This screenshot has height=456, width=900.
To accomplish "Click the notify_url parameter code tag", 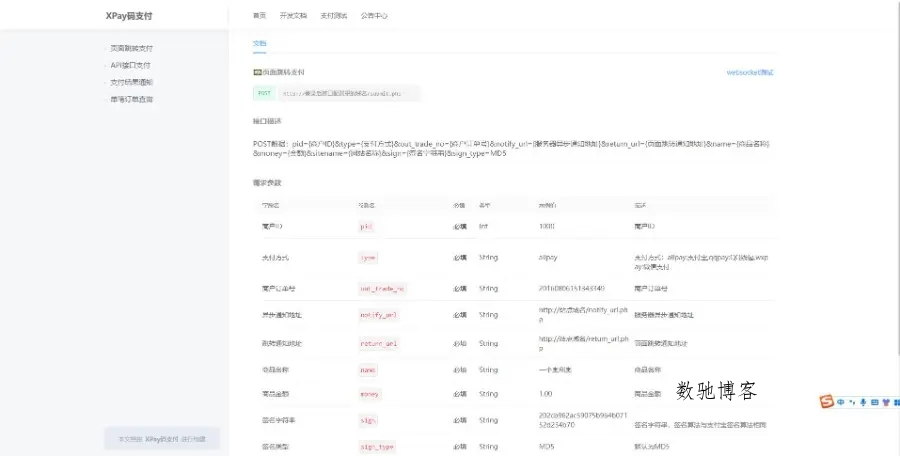I will coord(378,315).
